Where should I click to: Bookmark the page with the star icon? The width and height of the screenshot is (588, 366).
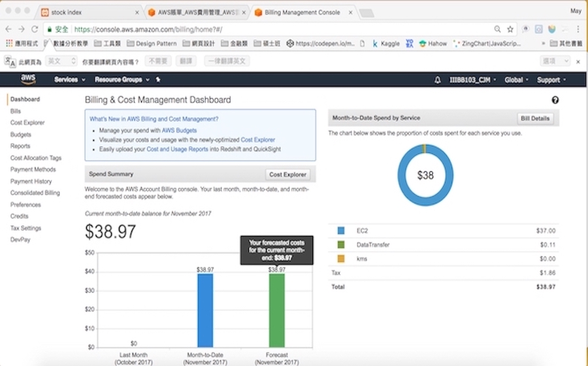(x=510, y=29)
